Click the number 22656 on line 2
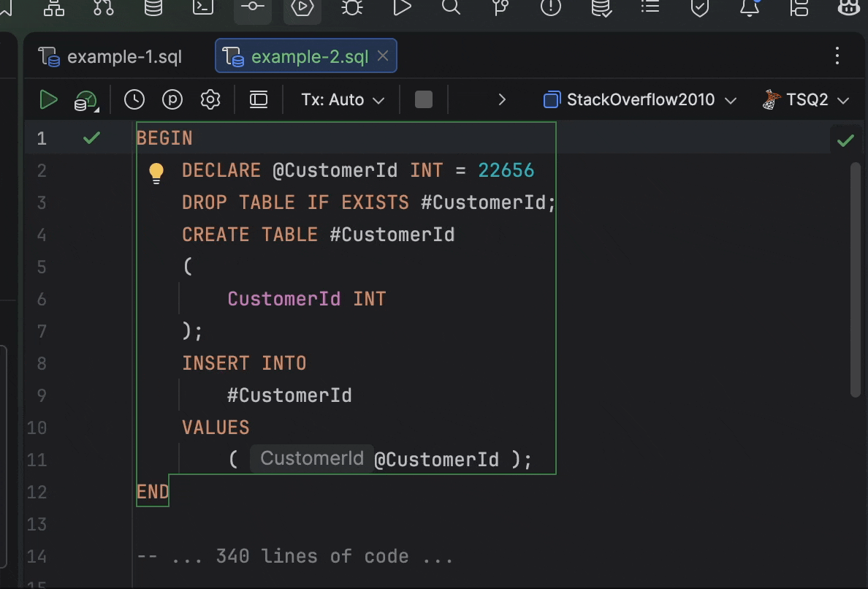Screen dimensions: 868x589 (506, 170)
